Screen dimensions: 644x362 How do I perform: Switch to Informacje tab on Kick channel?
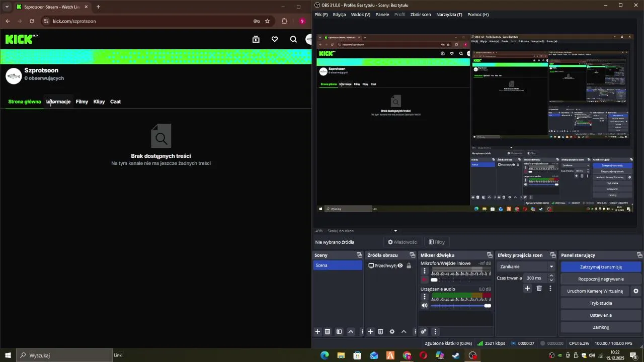(58, 102)
